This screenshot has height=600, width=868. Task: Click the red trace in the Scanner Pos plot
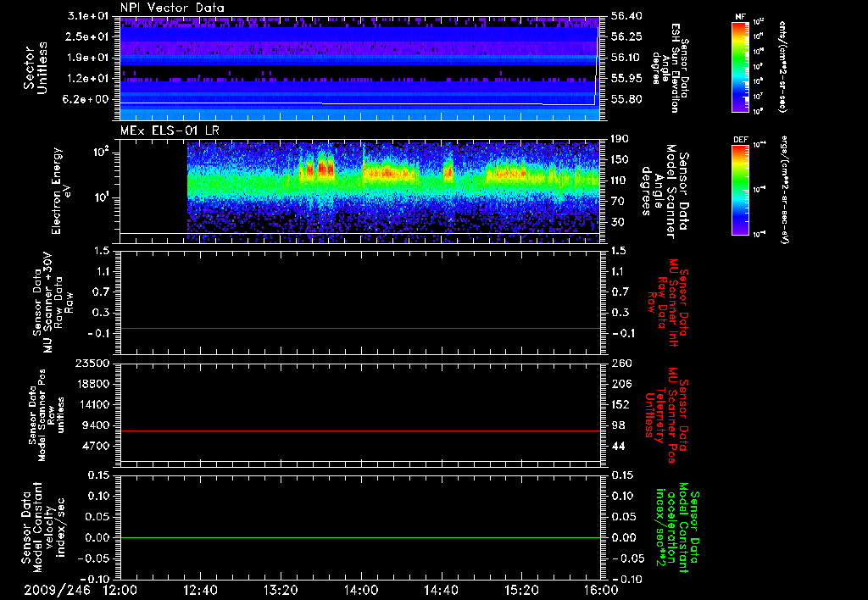pos(359,431)
